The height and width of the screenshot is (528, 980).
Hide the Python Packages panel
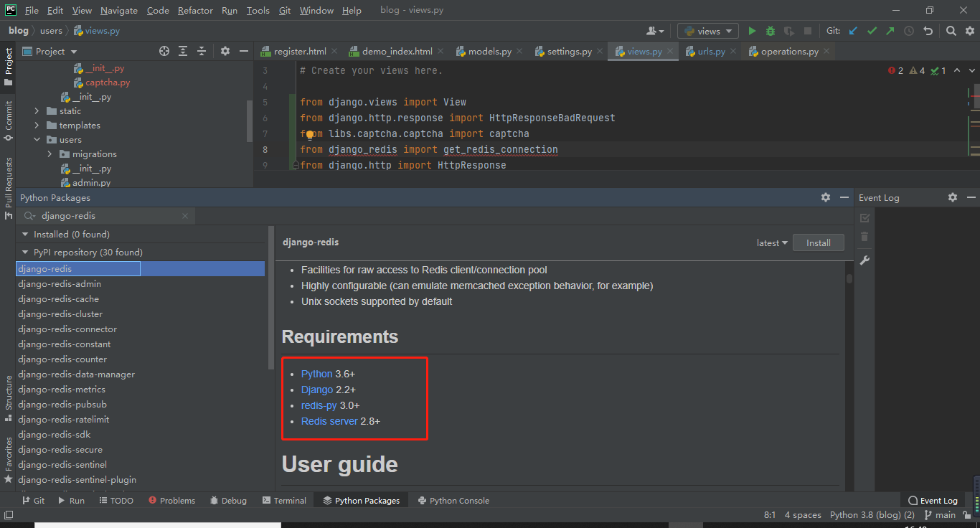pyautogui.click(x=844, y=197)
